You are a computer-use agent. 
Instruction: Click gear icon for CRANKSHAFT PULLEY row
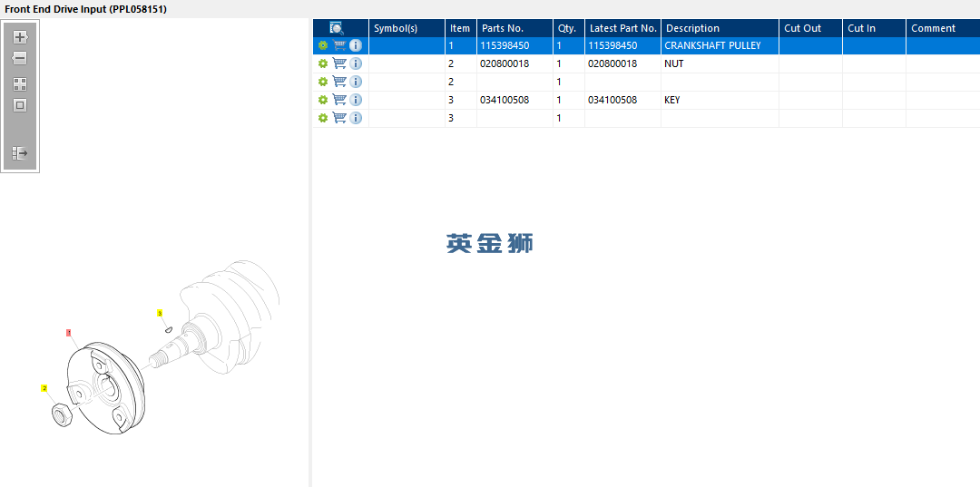(x=322, y=45)
